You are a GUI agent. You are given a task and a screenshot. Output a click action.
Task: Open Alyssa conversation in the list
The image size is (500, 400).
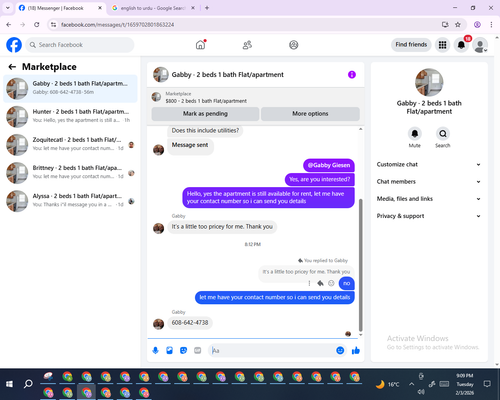click(x=70, y=201)
